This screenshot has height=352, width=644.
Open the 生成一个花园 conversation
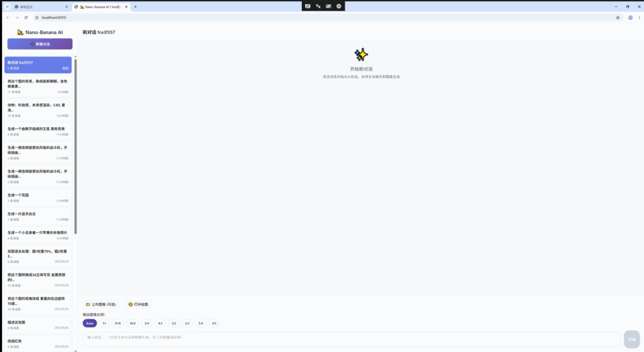38,198
